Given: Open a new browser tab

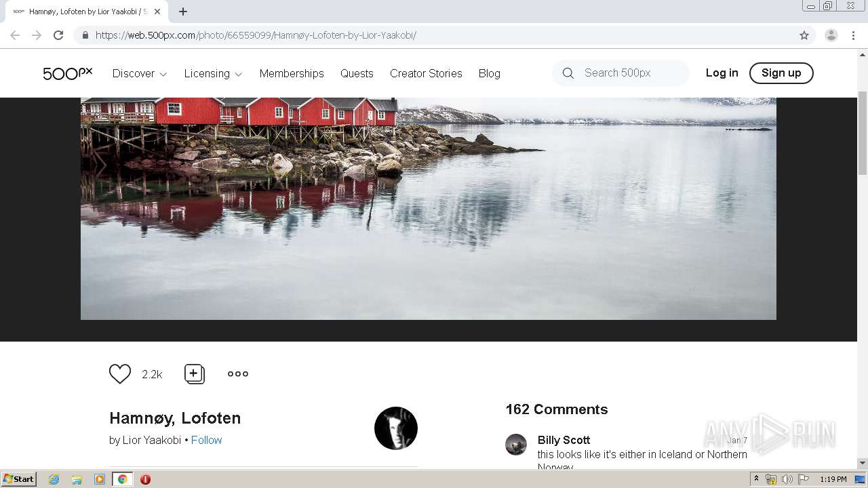Looking at the screenshot, I should click(183, 12).
